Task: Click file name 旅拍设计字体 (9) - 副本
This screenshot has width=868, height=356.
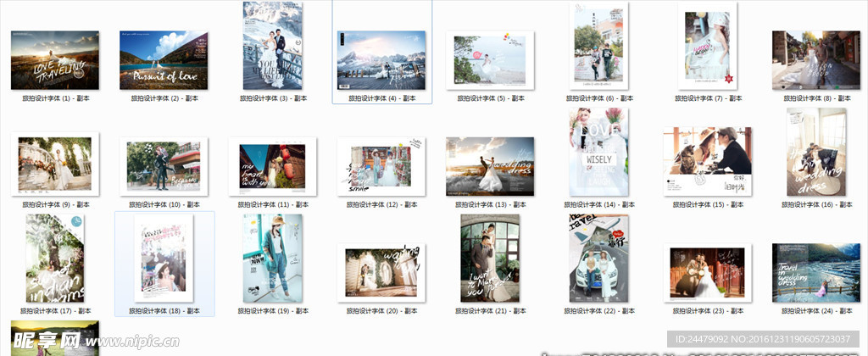Action: (56, 205)
